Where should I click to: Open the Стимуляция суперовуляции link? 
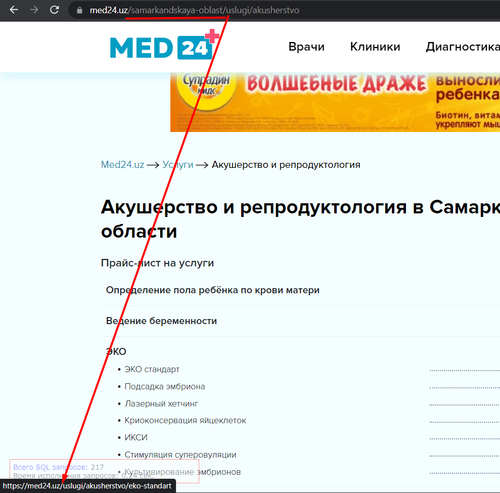point(180,455)
